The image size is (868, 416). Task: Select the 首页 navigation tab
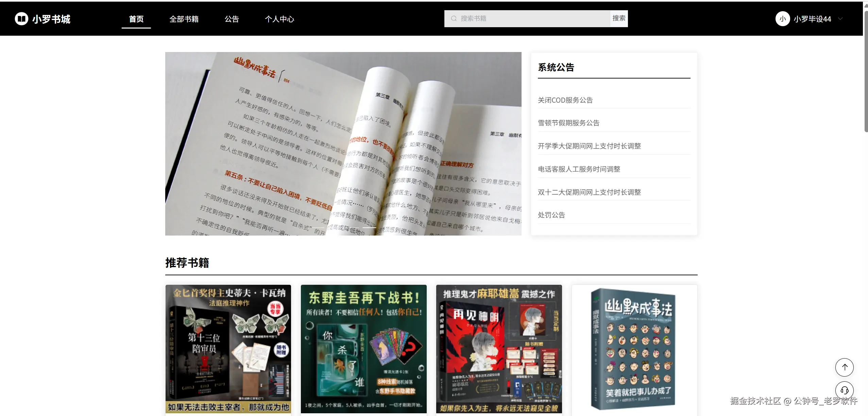pos(136,19)
